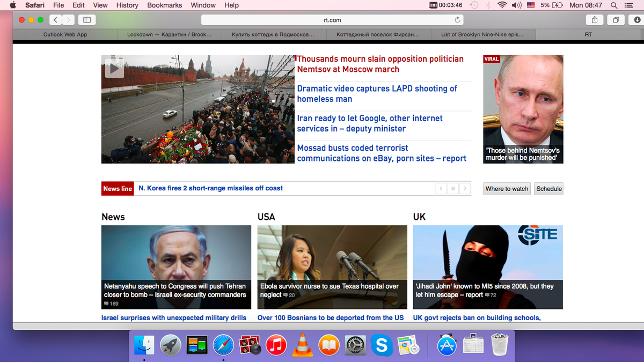Viewport: 644px width, 362px height.
Task: Click the rt.com address bar
Action: [x=332, y=20]
